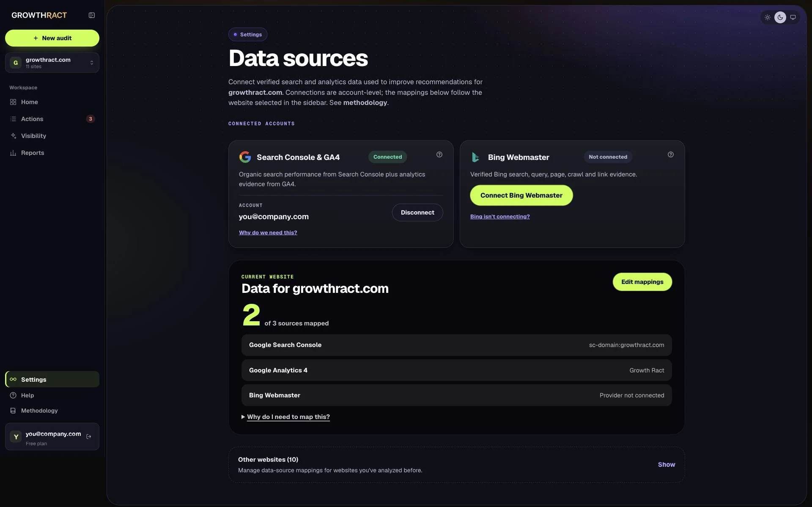Viewport: 812px width, 507px height.
Task: Open Methodology in sidebar
Action: [x=52, y=411]
